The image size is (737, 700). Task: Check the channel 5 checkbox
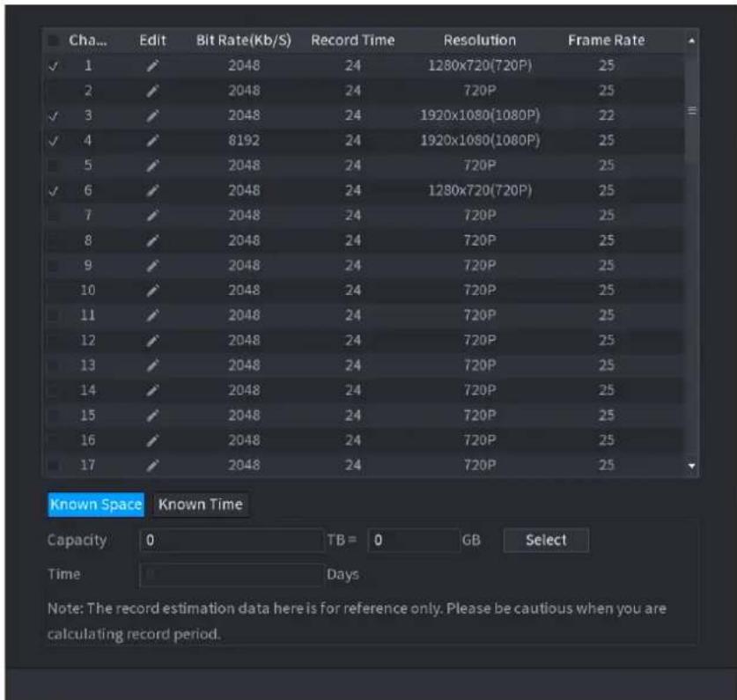pos(54,166)
